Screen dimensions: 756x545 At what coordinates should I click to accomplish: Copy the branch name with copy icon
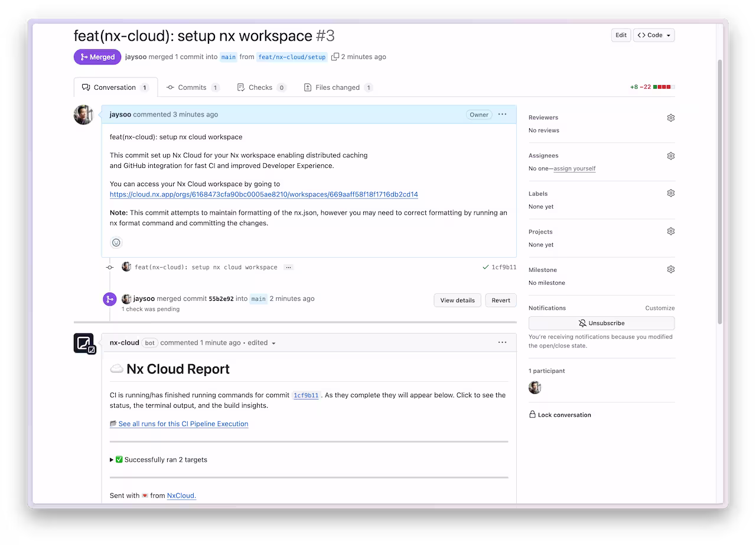(335, 57)
